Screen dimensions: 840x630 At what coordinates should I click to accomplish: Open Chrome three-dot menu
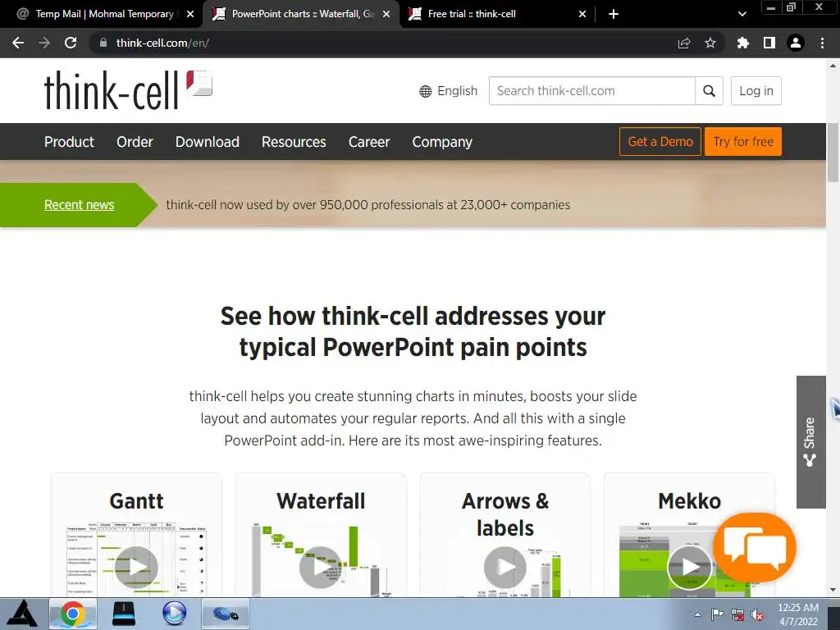coord(822,43)
